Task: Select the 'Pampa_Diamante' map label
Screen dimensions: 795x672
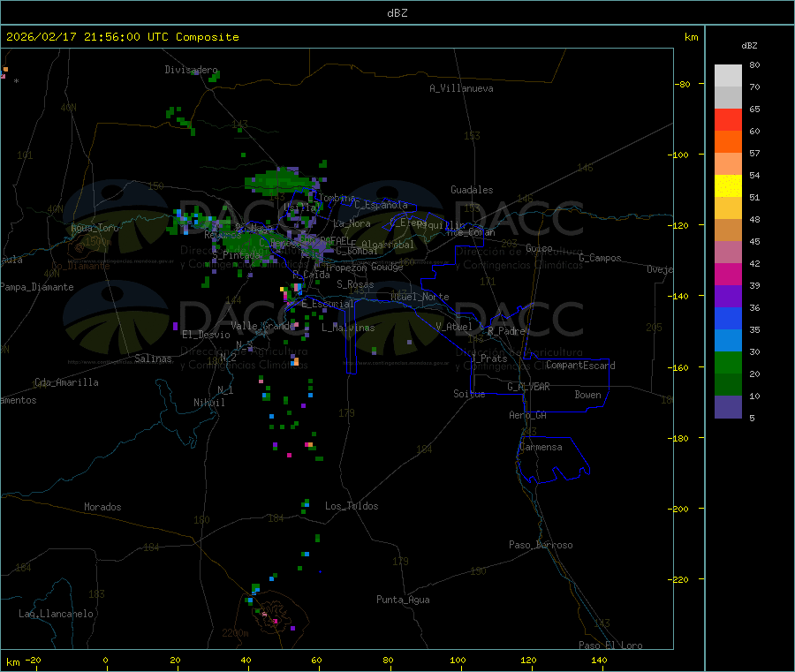Action: click(x=36, y=287)
